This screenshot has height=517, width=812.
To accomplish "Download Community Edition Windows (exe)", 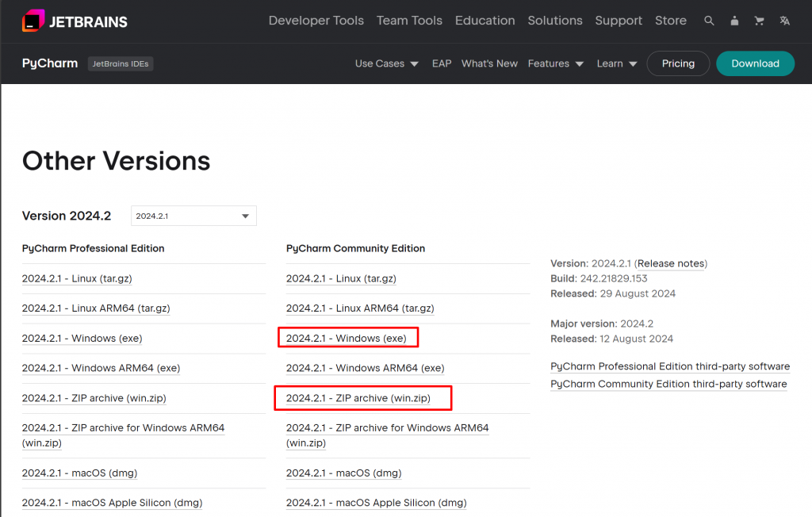I will click(x=347, y=339).
